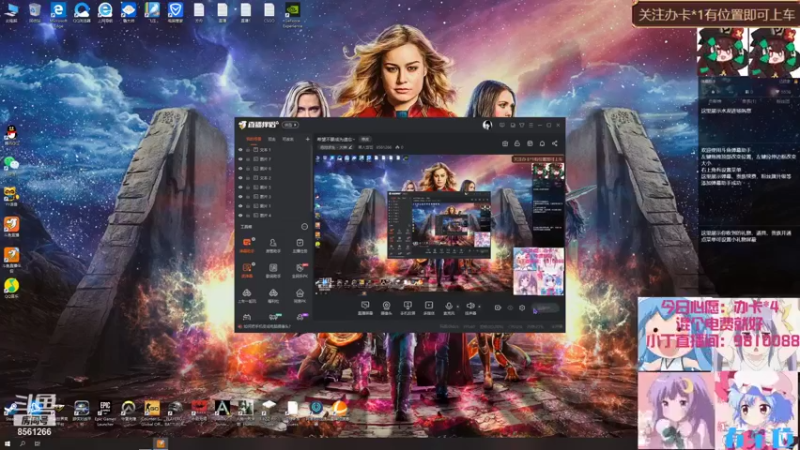Mute the speaker in the bottom bar

tap(470, 308)
